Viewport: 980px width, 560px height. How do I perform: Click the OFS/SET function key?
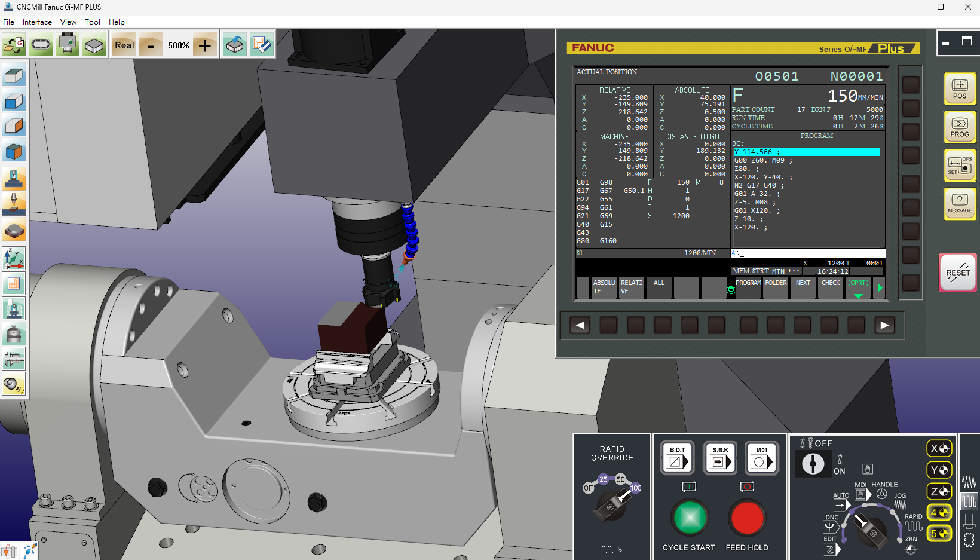[960, 165]
